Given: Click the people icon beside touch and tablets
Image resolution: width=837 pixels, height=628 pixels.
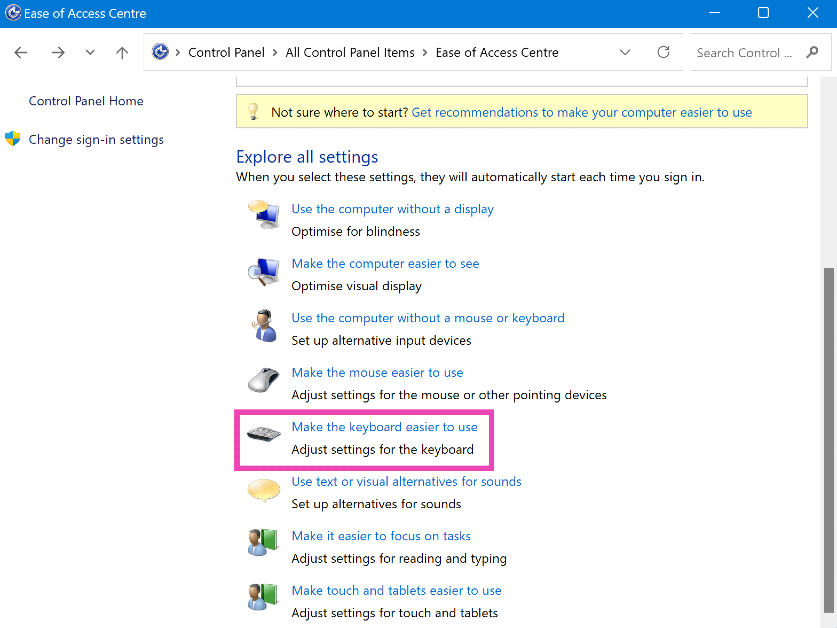Looking at the screenshot, I should click(263, 598).
